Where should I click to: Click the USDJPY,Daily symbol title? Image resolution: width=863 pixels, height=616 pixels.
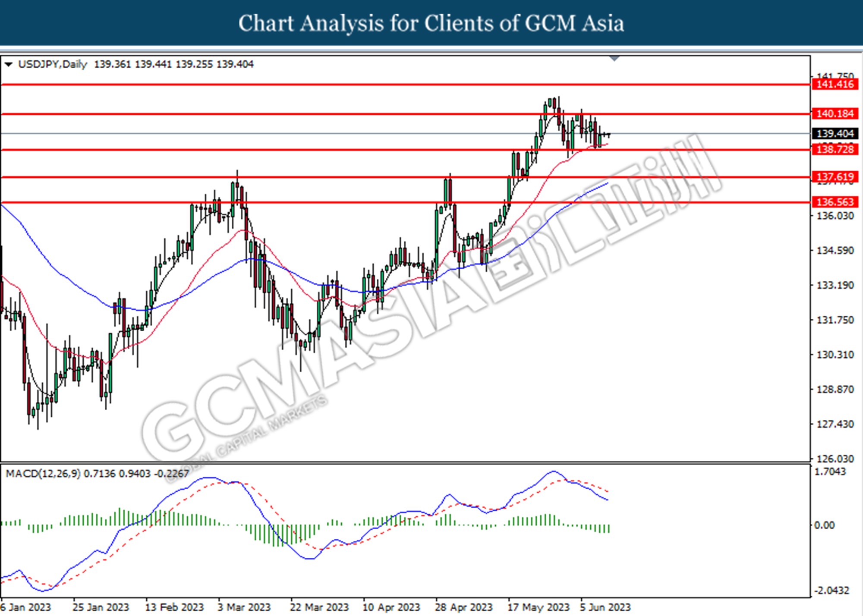(x=53, y=64)
